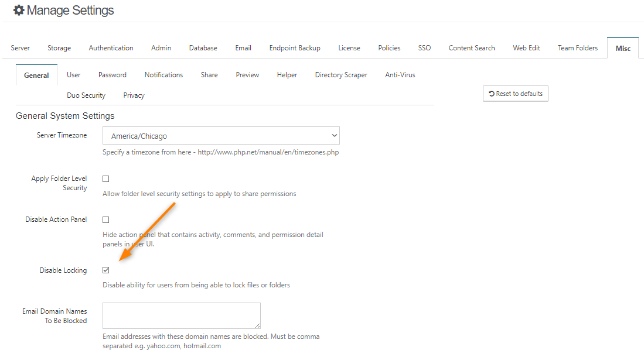This screenshot has width=644, height=357.
Task: Go to the Admin tab
Action: click(x=161, y=48)
